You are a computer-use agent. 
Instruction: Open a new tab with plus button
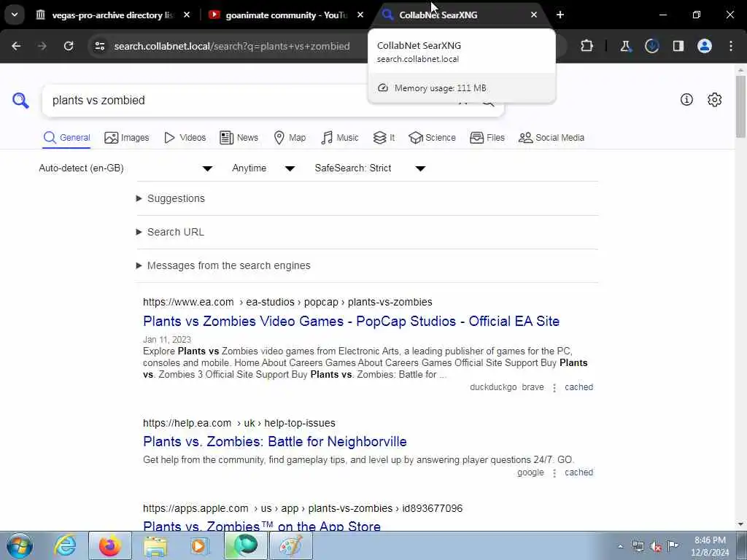click(560, 15)
